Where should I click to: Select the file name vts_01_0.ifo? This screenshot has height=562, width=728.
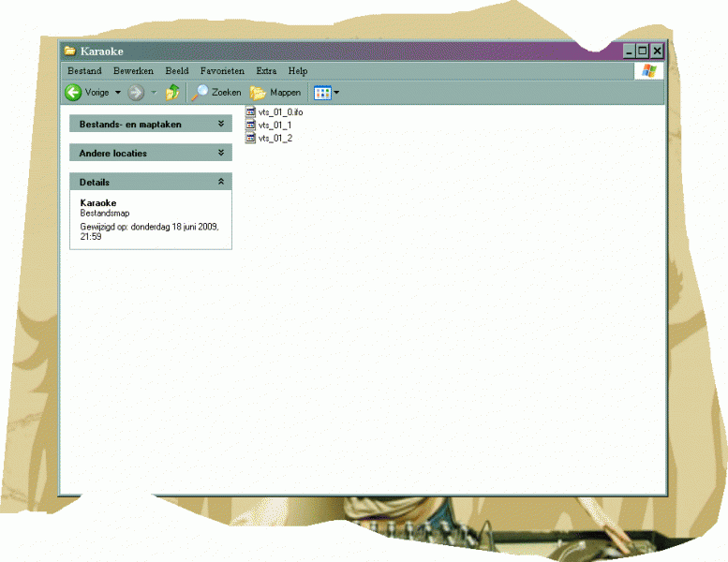(x=280, y=112)
